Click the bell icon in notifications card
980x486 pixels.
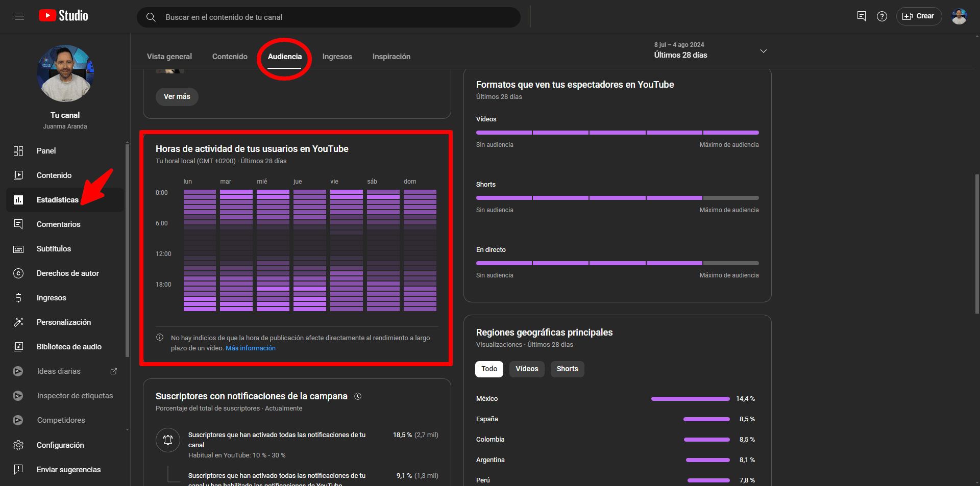coord(168,440)
